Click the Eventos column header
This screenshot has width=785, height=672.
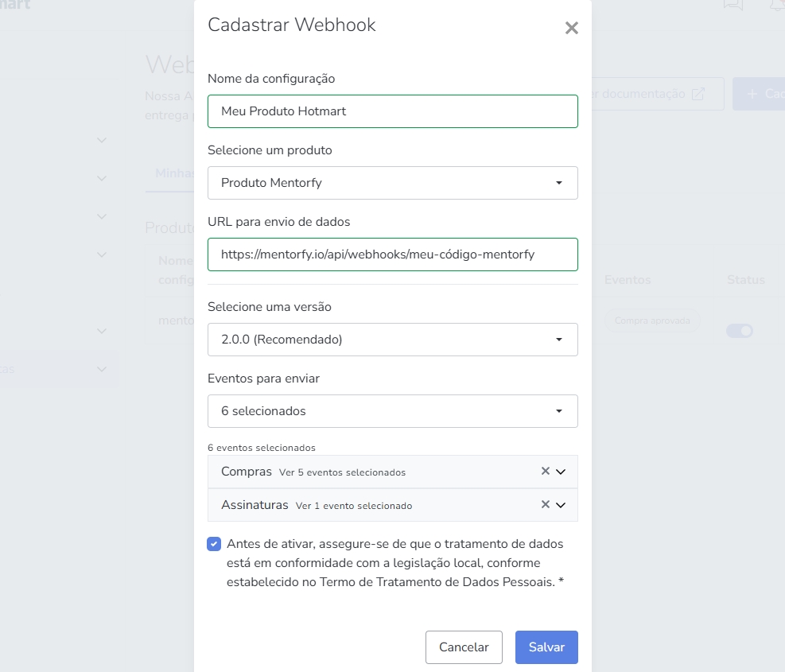pos(628,280)
